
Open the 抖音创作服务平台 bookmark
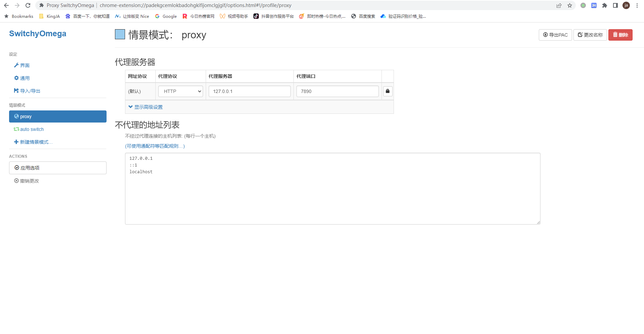pyautogui.click(x=274, y=16)
